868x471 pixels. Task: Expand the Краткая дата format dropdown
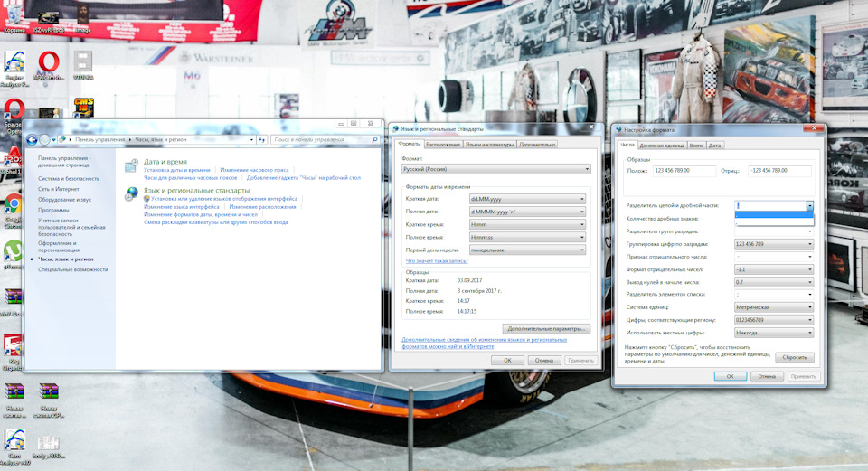527,199
